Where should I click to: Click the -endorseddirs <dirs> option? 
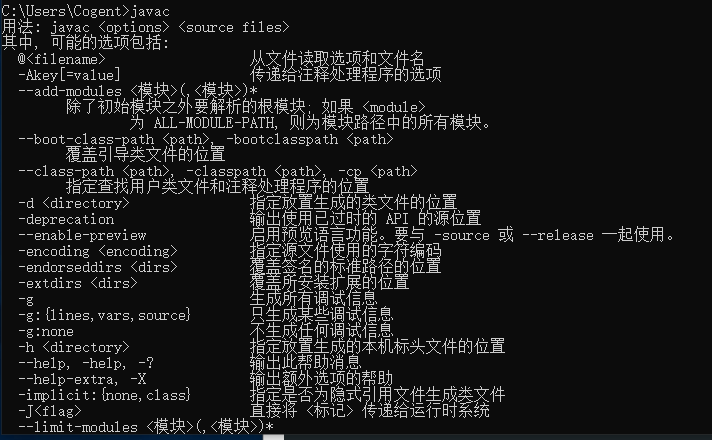tap(98, 267)
